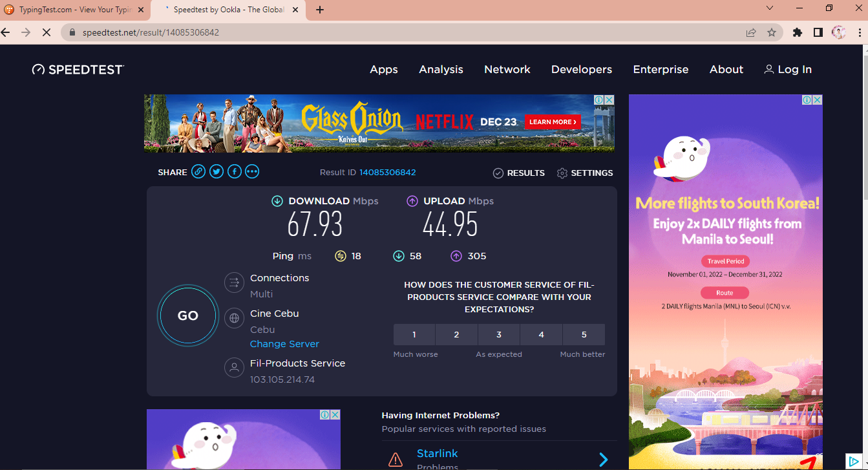This screenshot has width=868, height=470.
Task: Click the upload speed value 44.95
Action: (x=450, y=224)
